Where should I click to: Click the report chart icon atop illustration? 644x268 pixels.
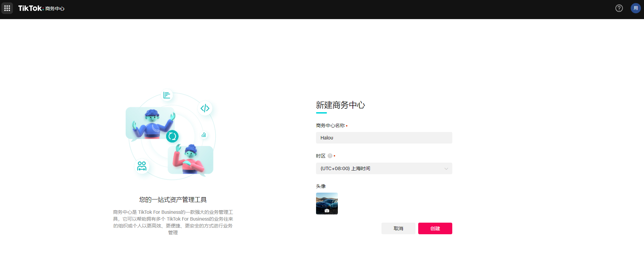click(x=167, y=95)
